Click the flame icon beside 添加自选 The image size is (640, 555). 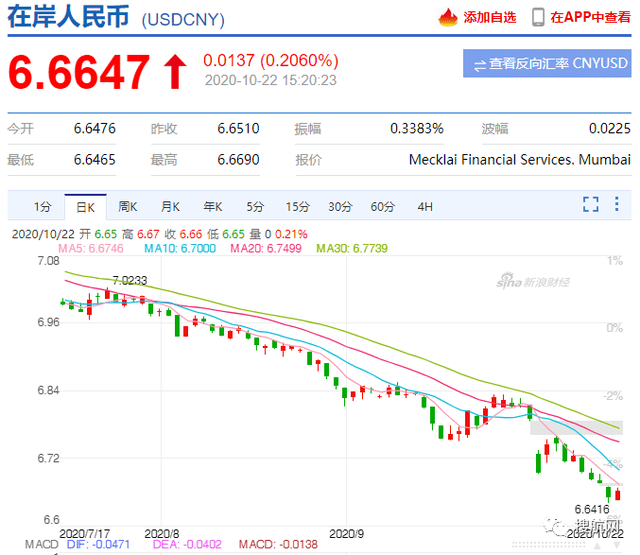(x=447, y=17)
